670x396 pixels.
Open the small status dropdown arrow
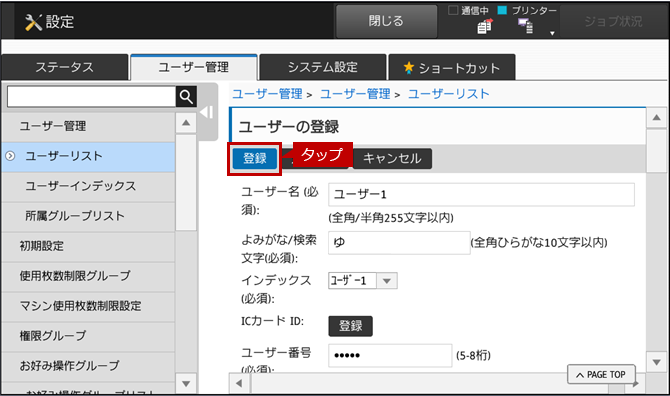click(552, 33)
